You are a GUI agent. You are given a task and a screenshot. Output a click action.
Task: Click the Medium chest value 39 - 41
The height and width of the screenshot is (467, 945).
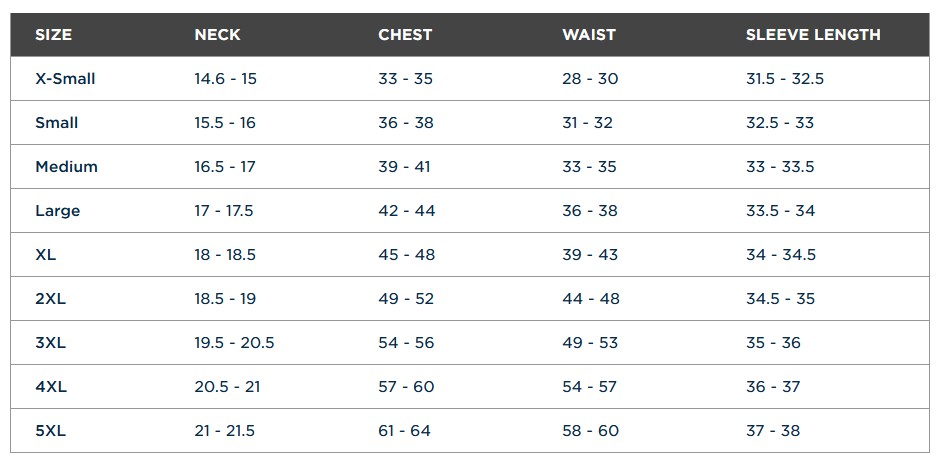[x=404, y=167]
